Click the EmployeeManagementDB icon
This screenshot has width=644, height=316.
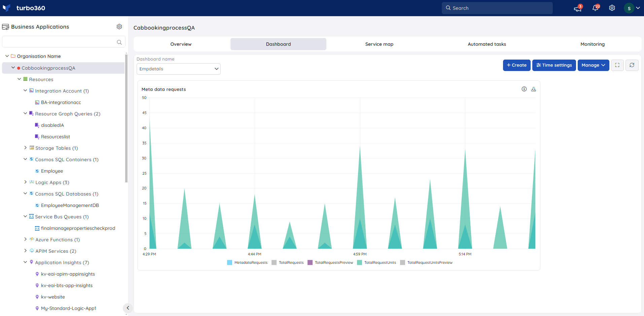coord(37,205)
